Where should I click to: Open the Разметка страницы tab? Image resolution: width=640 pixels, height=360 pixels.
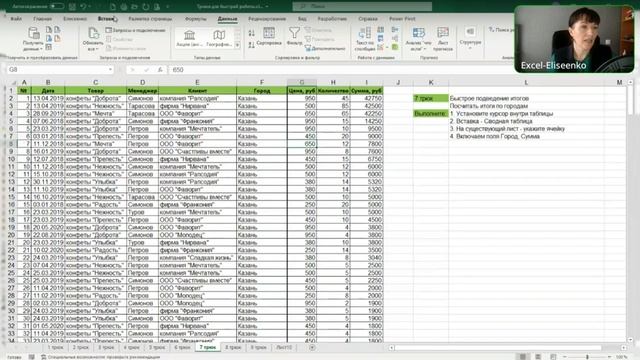coord(150,19)
